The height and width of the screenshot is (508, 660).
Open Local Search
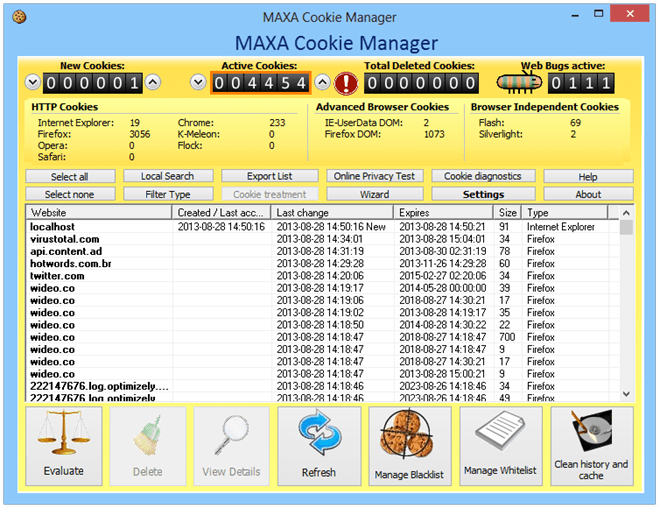click(x=168, y=176)
